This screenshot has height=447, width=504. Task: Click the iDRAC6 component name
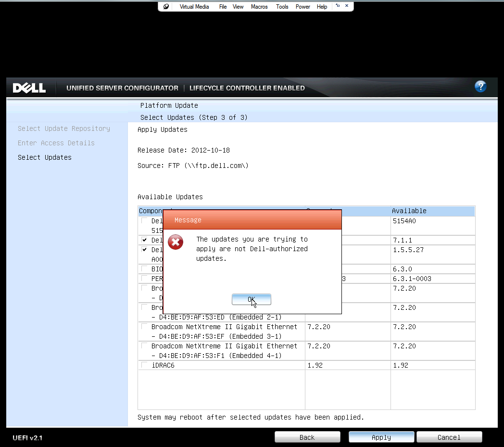click(x=163, y=365)
